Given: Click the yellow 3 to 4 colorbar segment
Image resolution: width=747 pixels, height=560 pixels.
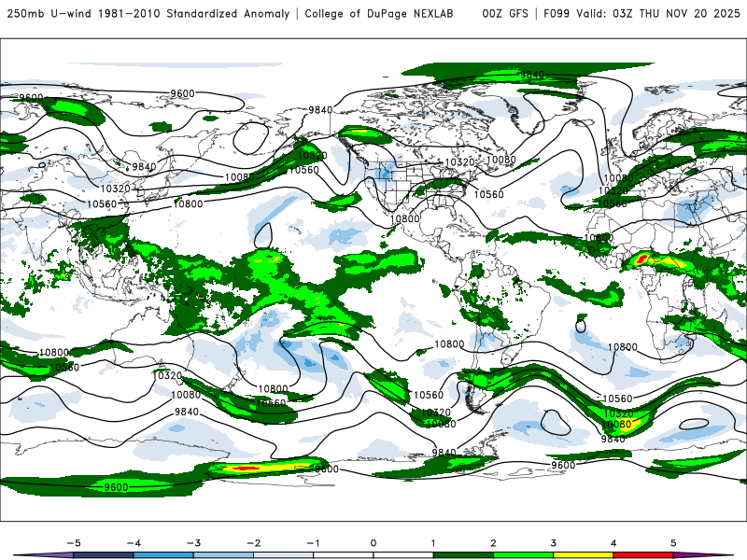Looking at the screenshot, I should (583, 555).
